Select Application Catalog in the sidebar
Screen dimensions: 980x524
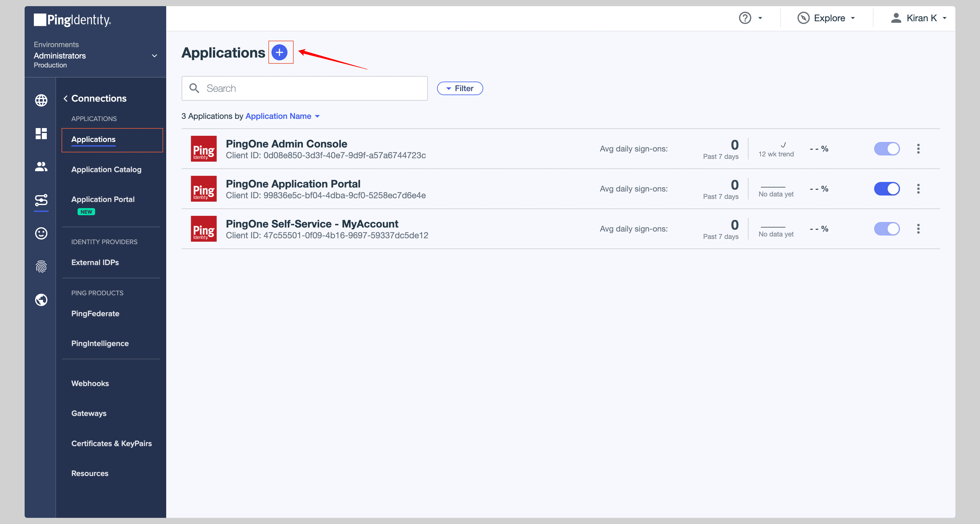pos(106,169)
